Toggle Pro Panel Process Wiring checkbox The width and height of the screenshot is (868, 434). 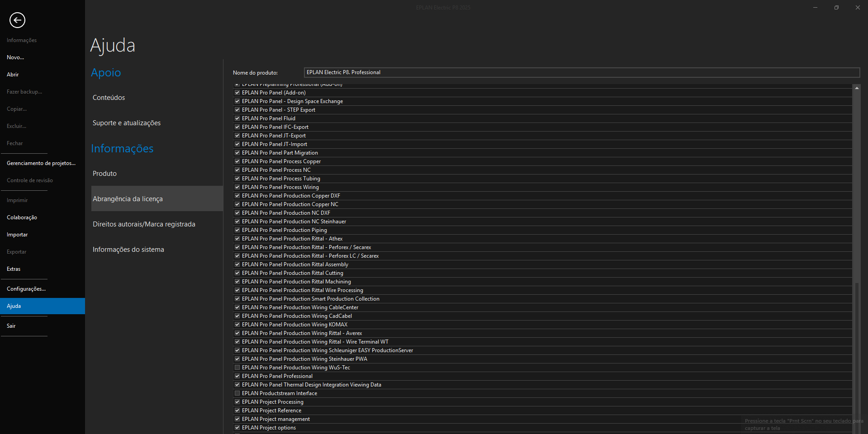coord(237,187)
